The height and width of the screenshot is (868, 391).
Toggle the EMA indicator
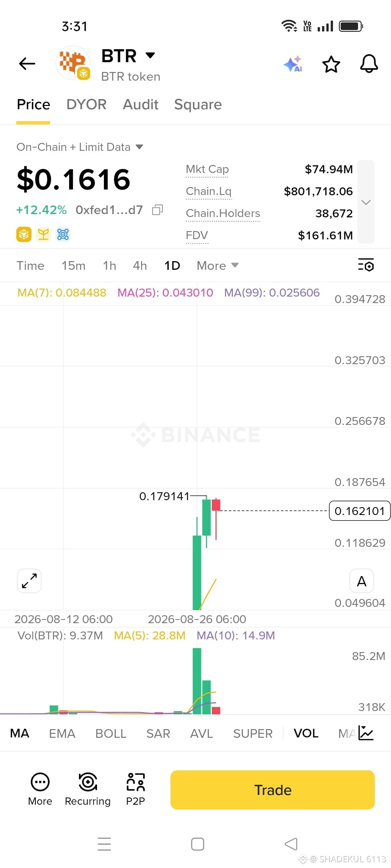coord(62,733)
